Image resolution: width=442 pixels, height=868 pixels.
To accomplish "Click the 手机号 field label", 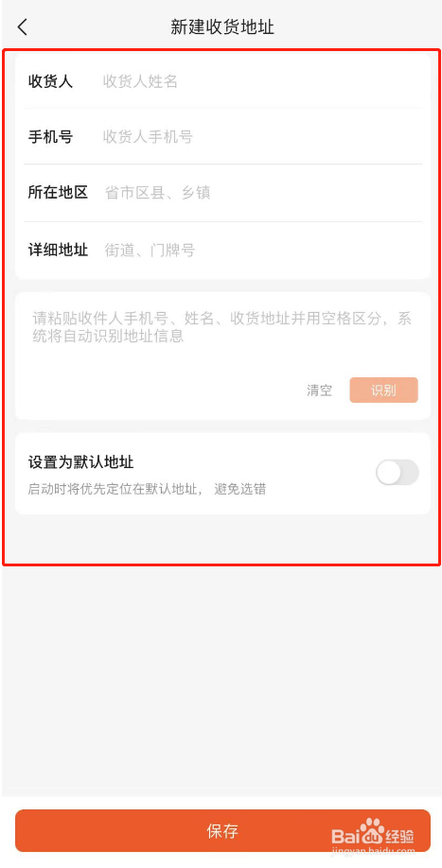I will (x=50, y=137).
